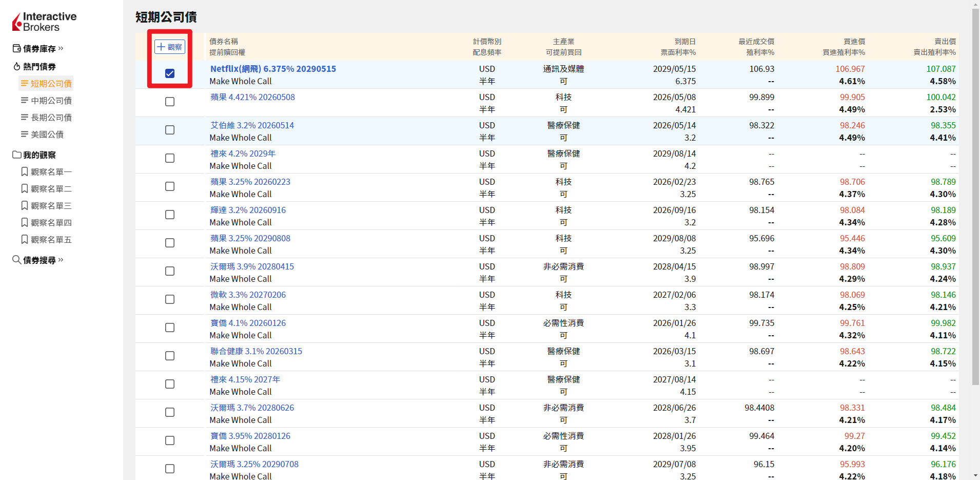Open the 短期公司債 section

tap(46, 83)
